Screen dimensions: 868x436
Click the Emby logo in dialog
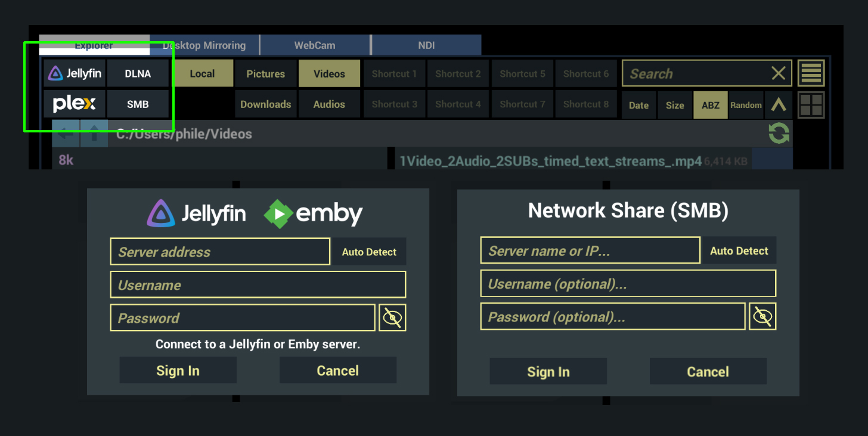pyautogui.click(x=314, y=214)
